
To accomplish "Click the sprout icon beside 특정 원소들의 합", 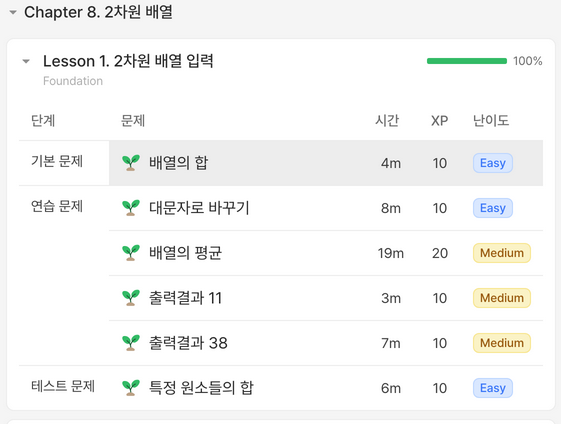I will coord(131,388).
